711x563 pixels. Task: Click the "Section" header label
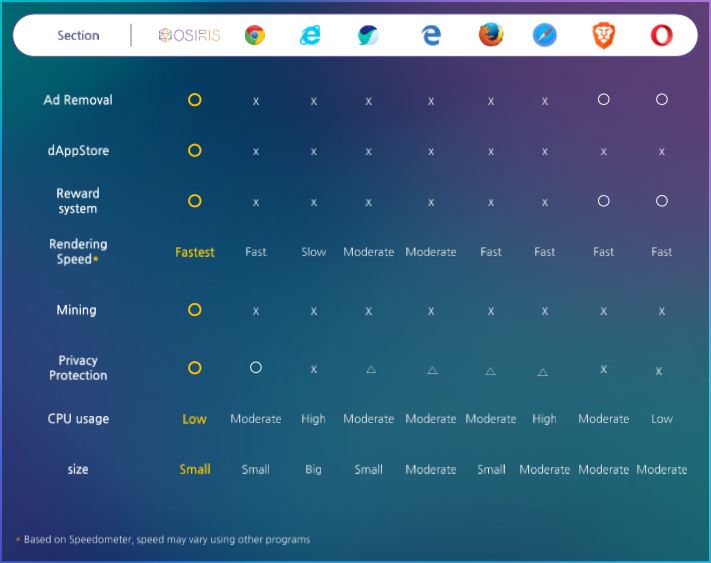78,35
